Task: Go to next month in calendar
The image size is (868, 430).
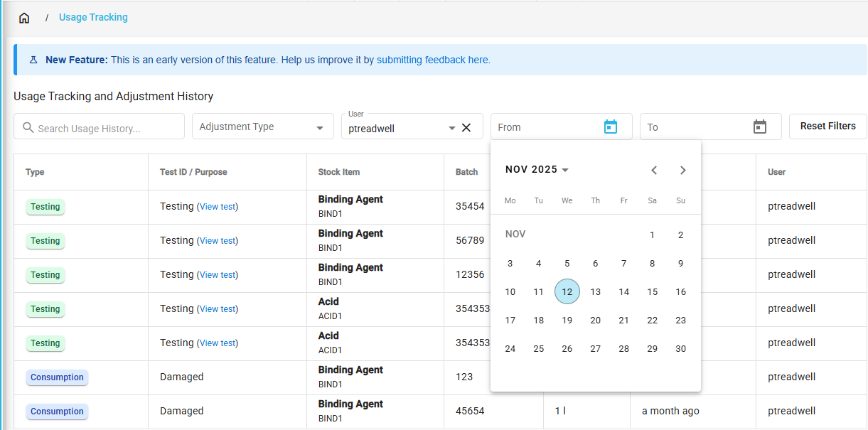Action: 682,170
